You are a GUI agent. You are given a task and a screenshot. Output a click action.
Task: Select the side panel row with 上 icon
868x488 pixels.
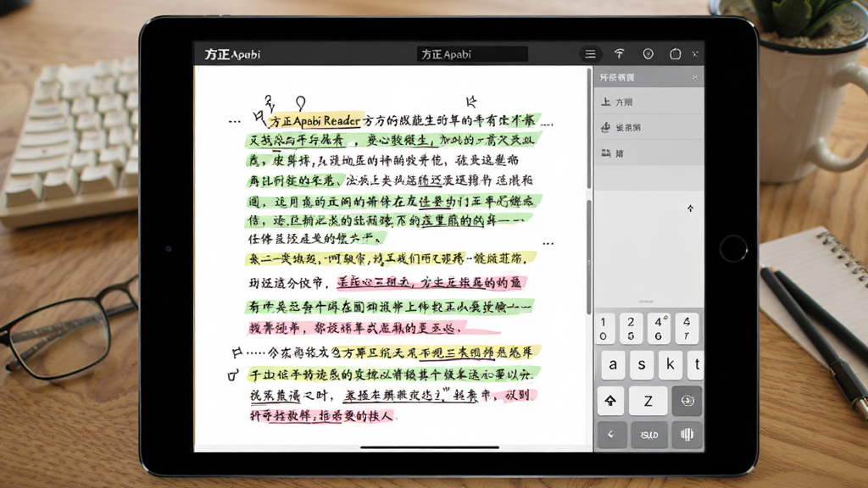(648, 102)
